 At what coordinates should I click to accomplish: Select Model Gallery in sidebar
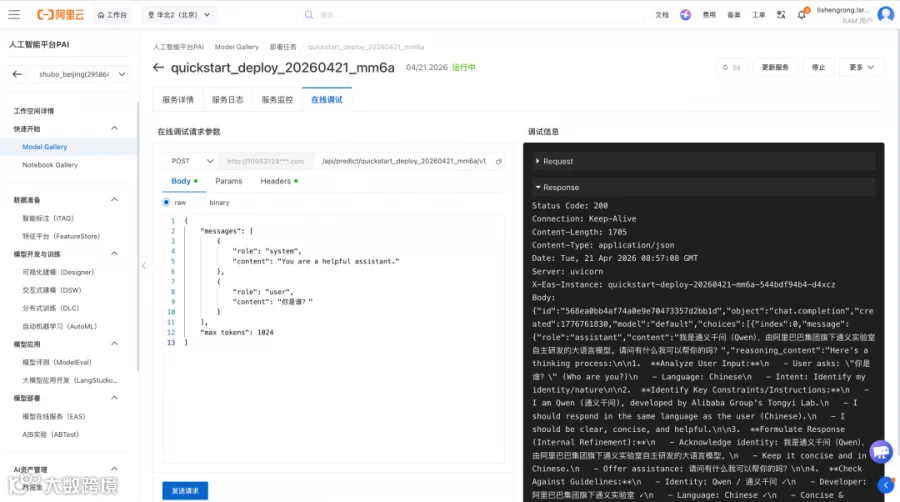pyautogui.click(x=45, y=147)
